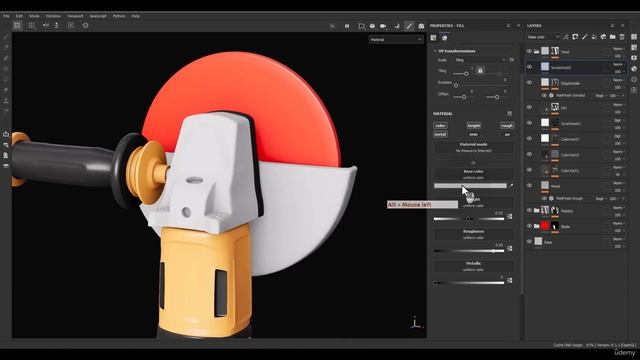Toggle visibility of the Base layer
640x360 pixels.
[x=529, y=242]
